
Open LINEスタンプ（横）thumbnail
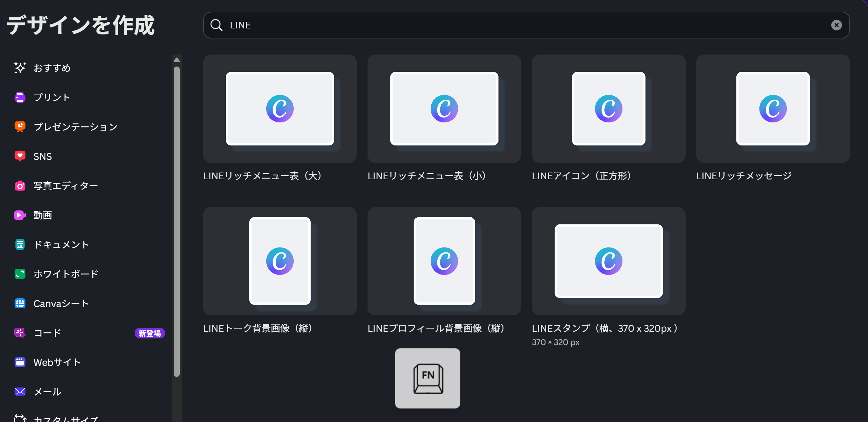(x=608, y=261)
